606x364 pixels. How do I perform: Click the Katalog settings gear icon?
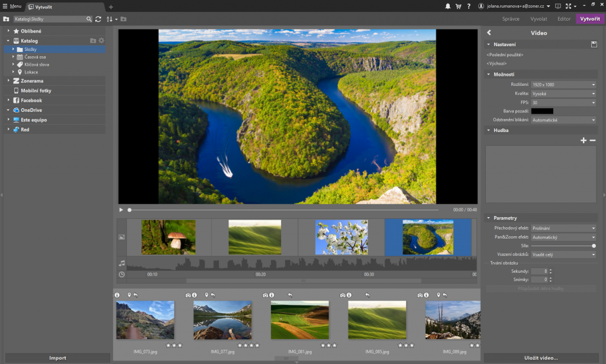(101, 41)
